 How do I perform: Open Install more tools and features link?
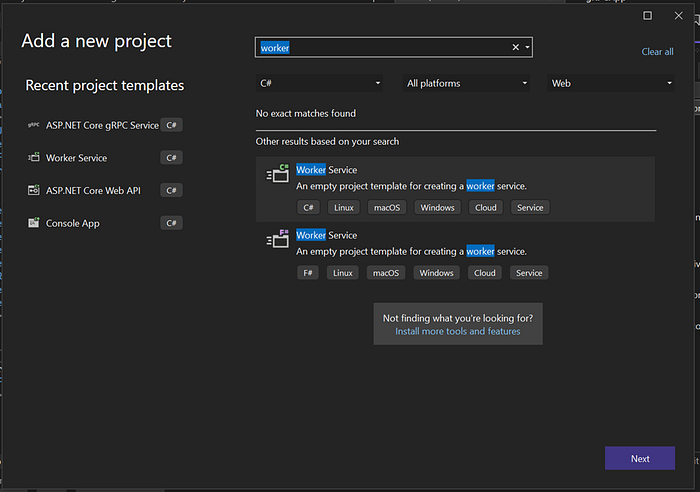click(x=458, y=331)
